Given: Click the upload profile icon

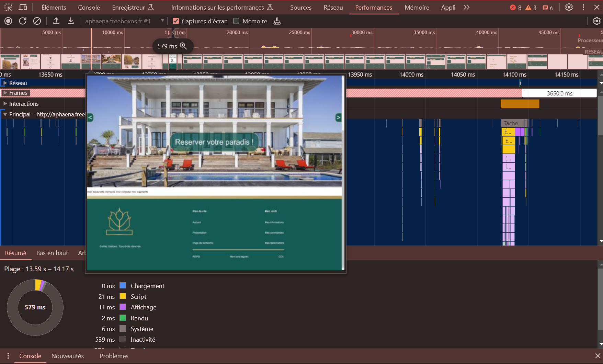Looking at the screenshot, I should point(56,21).
